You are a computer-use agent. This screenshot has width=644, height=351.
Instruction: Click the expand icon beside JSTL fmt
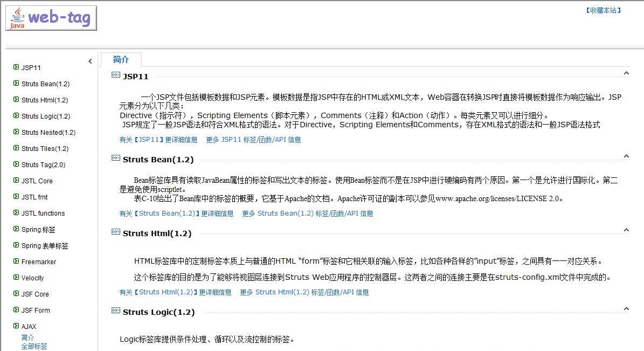point(16,196)
